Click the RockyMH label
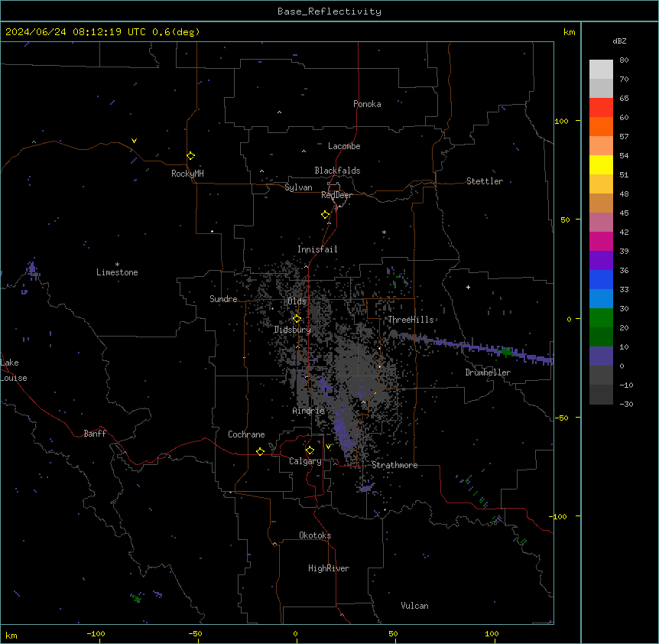The width and height of the screenshot is (659, 644). (187, 174)
